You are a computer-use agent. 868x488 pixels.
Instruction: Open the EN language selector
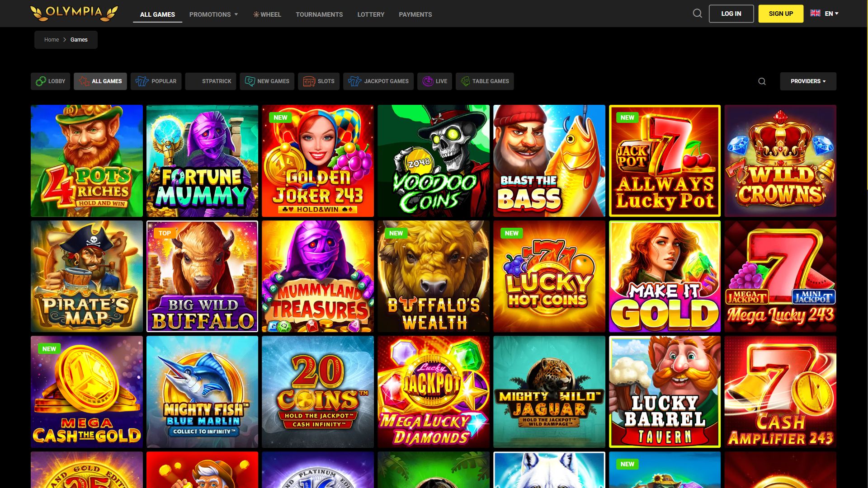(x=824, y=14)
